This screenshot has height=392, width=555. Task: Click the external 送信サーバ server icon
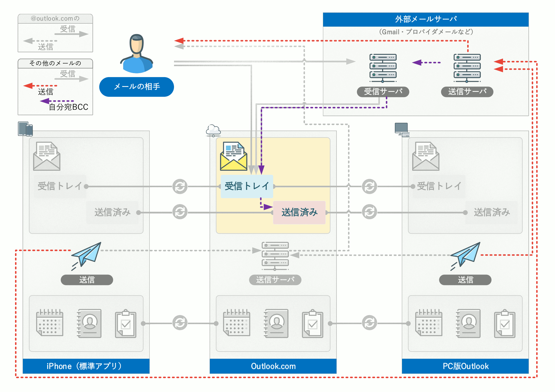coord(467,68)
